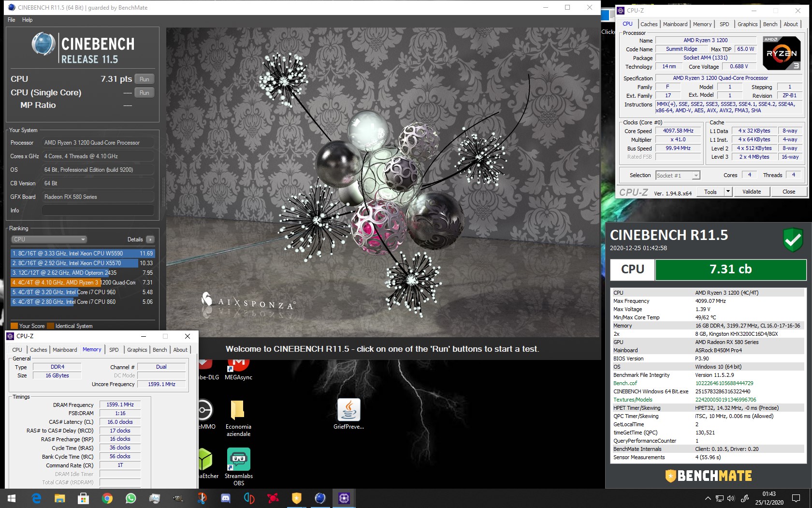The image size is (812, 508).
Task: Open WhatsApp from the taskbar
Action: tap(130, 498)
